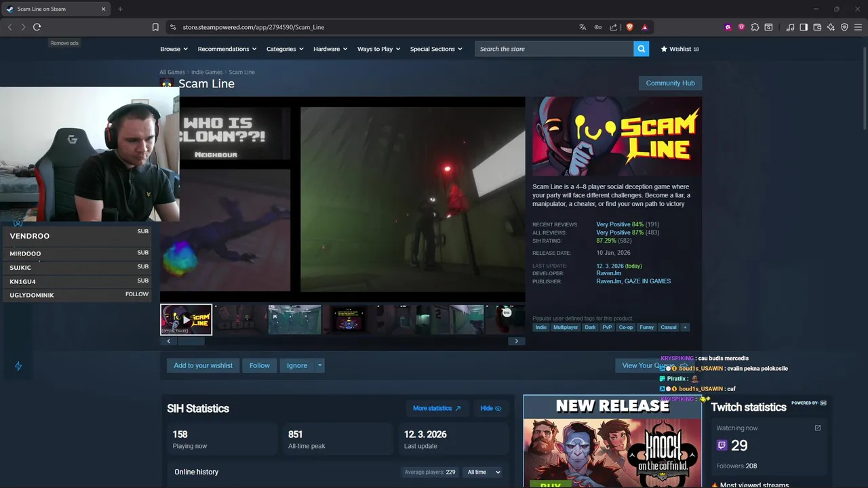
Task: Select the Multiplayer tag
Action: 566,327
